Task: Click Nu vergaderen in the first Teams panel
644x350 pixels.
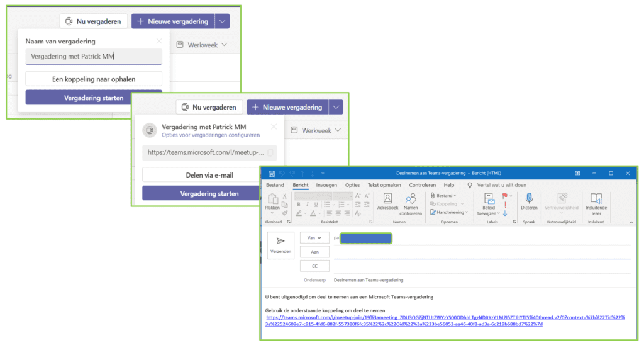Action: (x=94, y=21)
